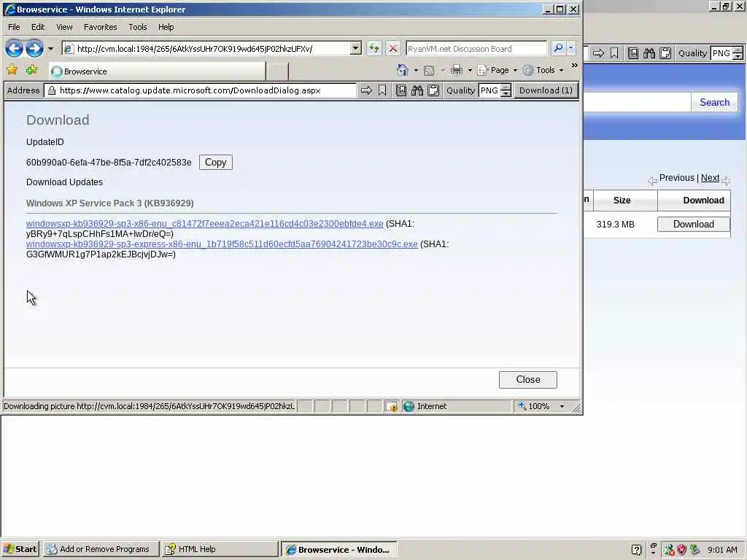Viewport: 747px width, 560px height.
Task: Click the Print icon in command bar
Action: [x=457, y=71]
